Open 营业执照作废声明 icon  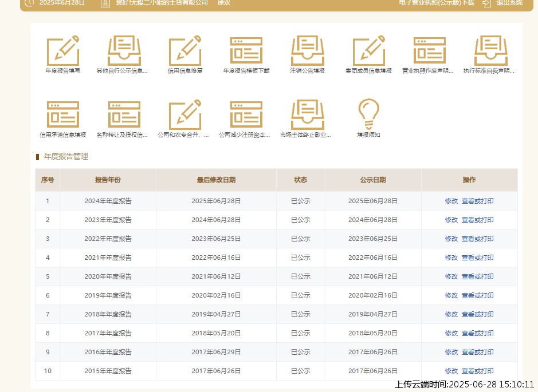tap(430, 51)
